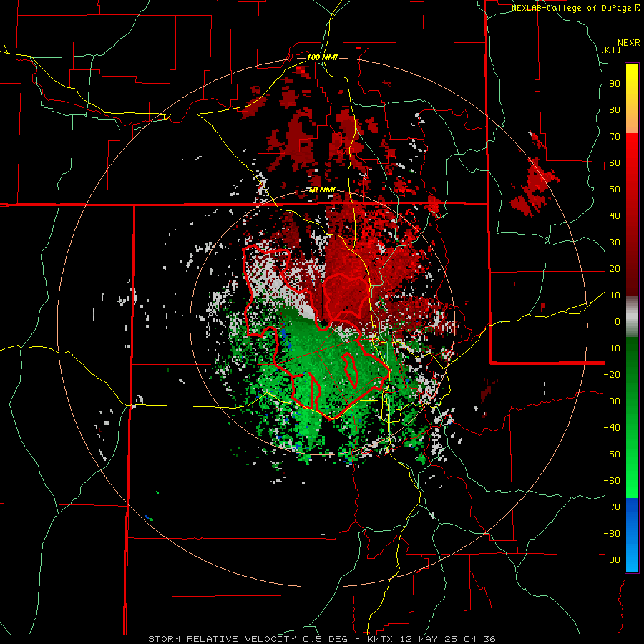Click the -90 value on the velocity scale
The height and width of the screenshot is (644, 644).
tap(612, 560)
